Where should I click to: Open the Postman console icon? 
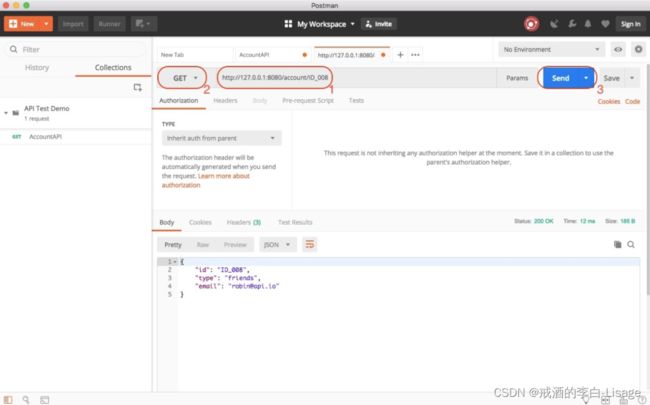pos(44,400)
